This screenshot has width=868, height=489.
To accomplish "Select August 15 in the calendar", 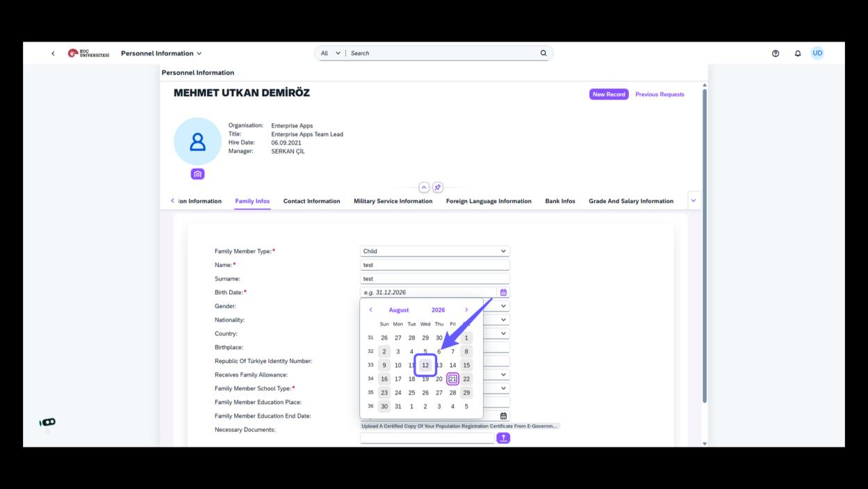I will (x=466, y=365).
